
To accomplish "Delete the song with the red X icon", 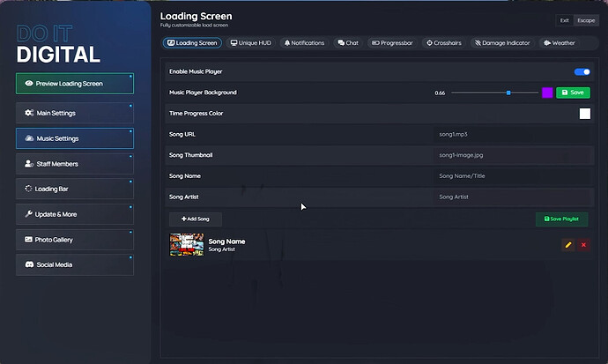I will 583,245.
